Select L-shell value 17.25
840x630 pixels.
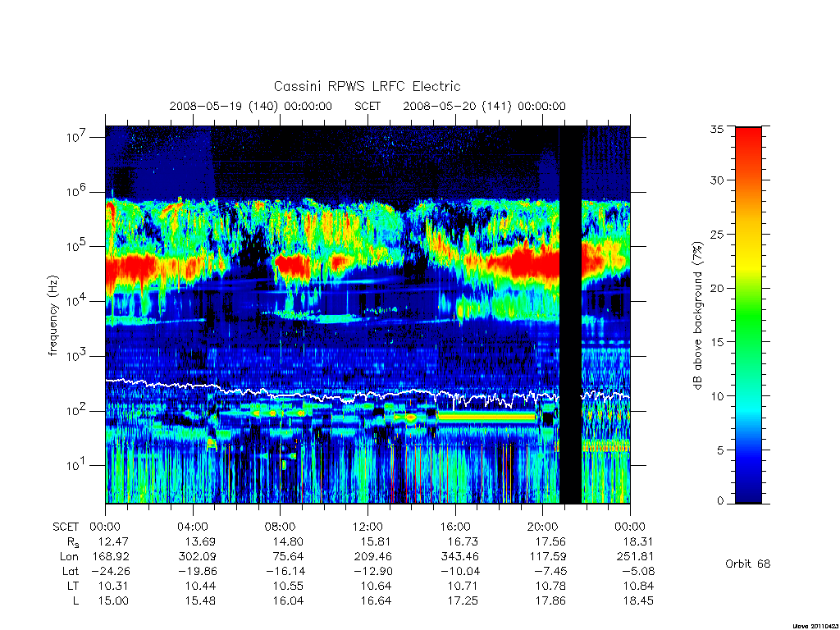(463, 600)
